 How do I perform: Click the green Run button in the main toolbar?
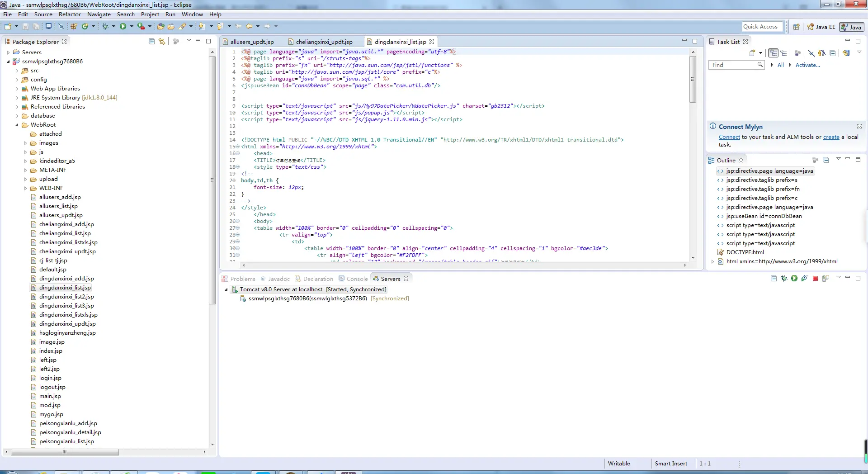click(123, 26)
